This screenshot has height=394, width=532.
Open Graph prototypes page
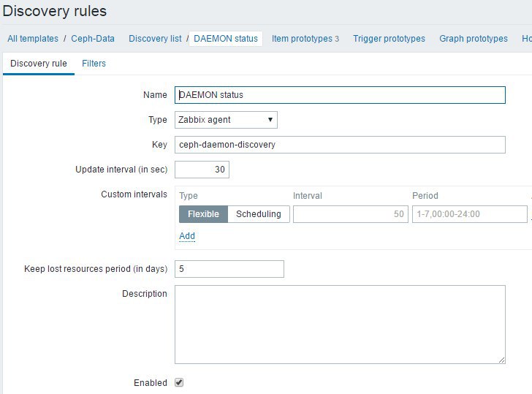click(x=473, y=39)
